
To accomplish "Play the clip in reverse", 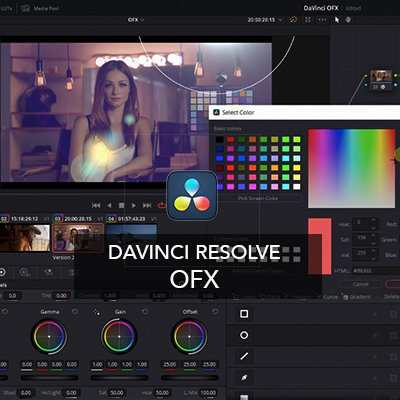I will coord(109,205).
